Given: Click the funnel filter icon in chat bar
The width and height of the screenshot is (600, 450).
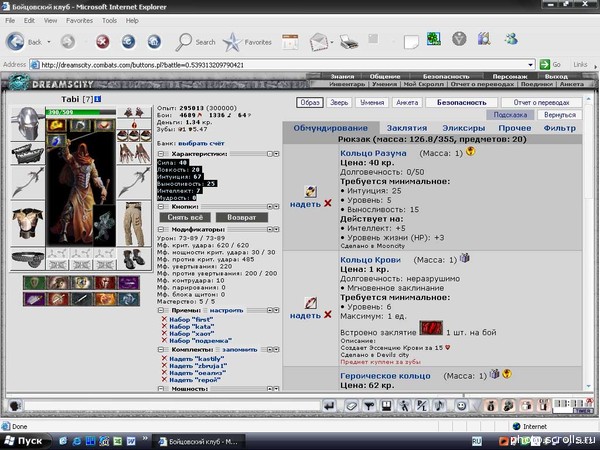Looking at the screenshot, I should point(369,406).
